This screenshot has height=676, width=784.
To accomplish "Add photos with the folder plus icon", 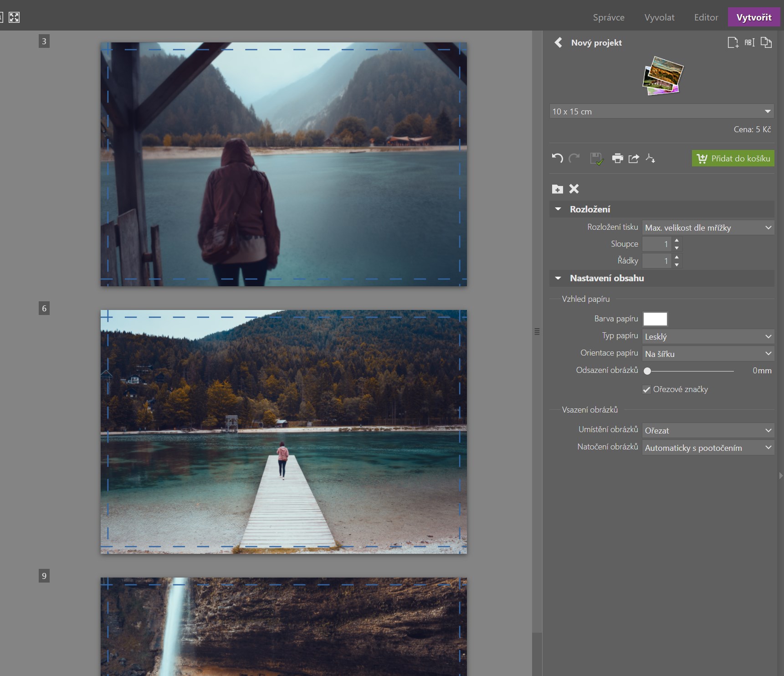I will coord(558,189).
